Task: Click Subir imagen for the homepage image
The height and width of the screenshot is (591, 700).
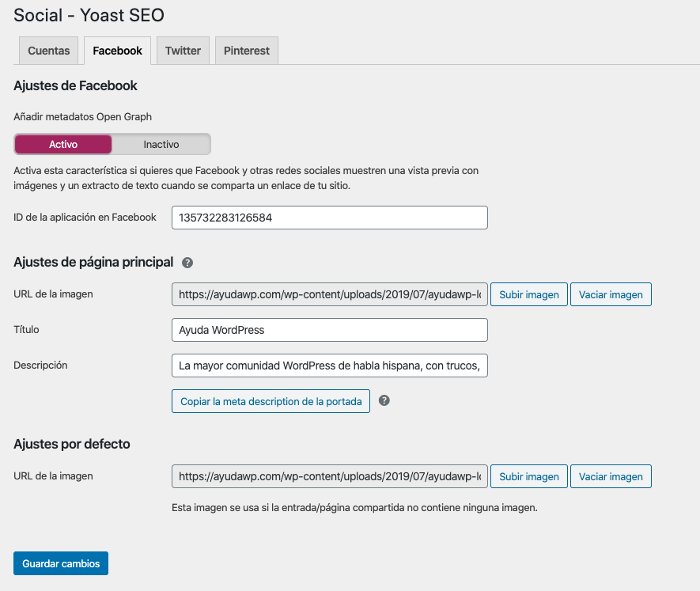Action: 528,294
